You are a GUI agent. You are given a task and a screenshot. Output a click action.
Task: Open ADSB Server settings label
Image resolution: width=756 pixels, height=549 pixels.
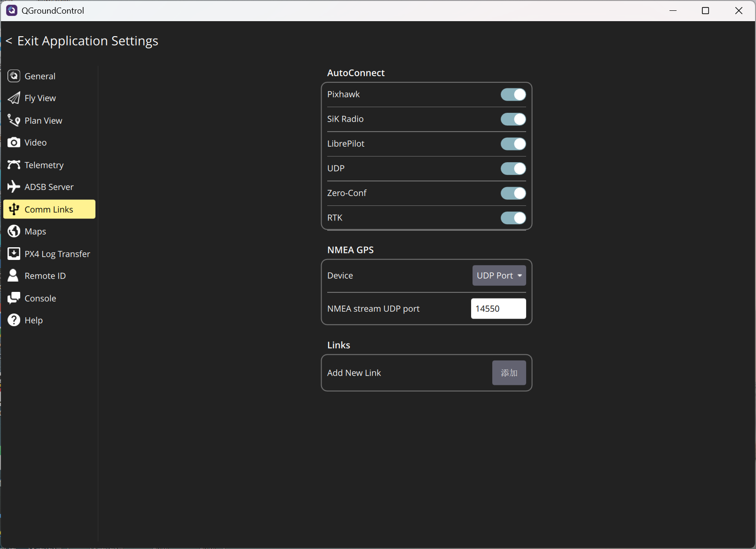[49, 187]
